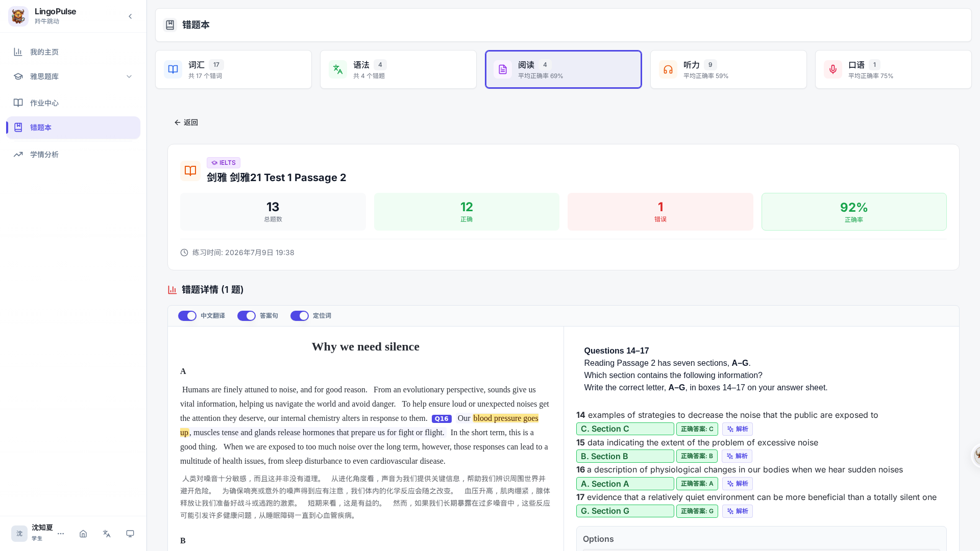The width and height of the screenshot is (980, 551).
Task: Click the Options section heading
Action: (598, 539)
